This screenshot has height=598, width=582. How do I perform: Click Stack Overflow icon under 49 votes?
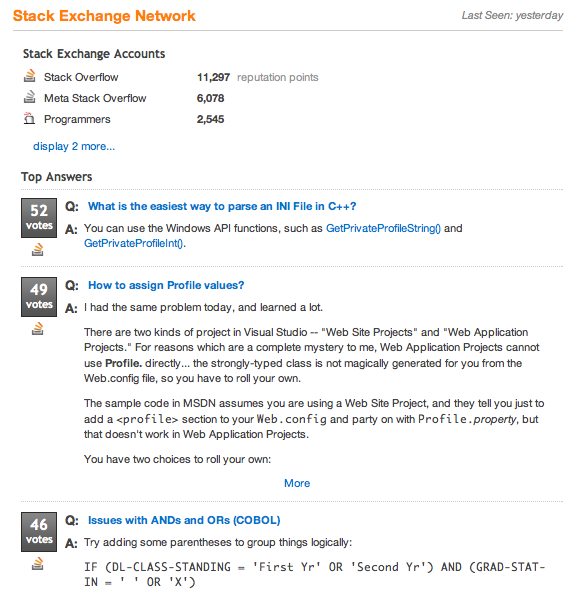[x=37, y=329]
